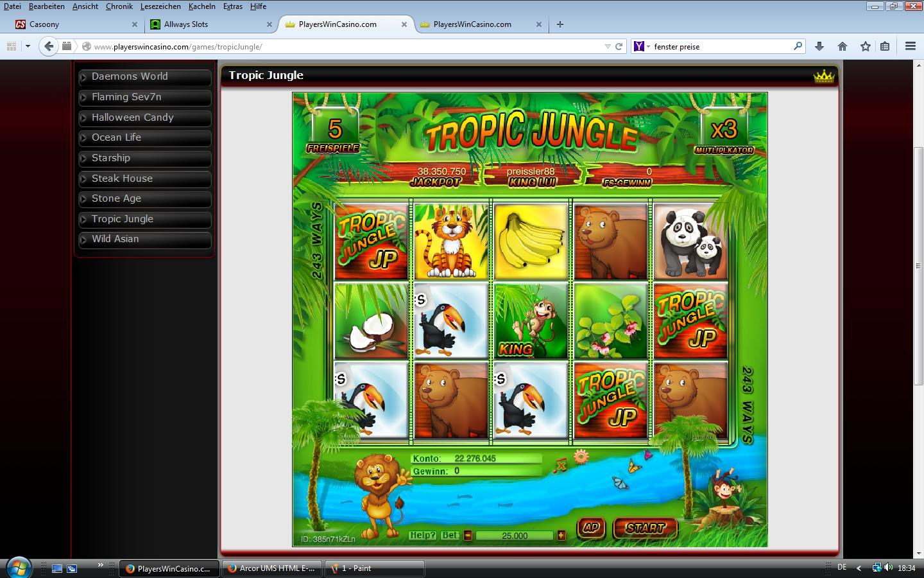Click the bananas symbol on the reels
The height and width of the screenshot is (578, 924).
[x=531, y=242]
